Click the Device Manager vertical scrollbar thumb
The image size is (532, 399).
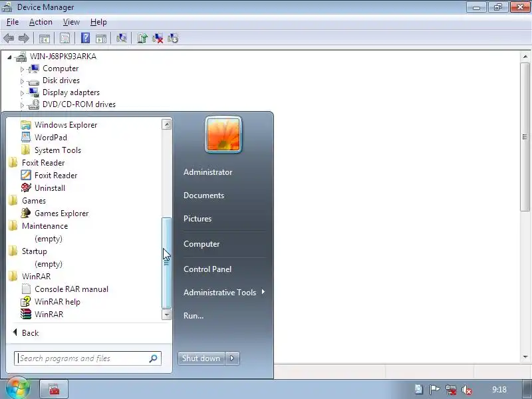coord(525,137)
